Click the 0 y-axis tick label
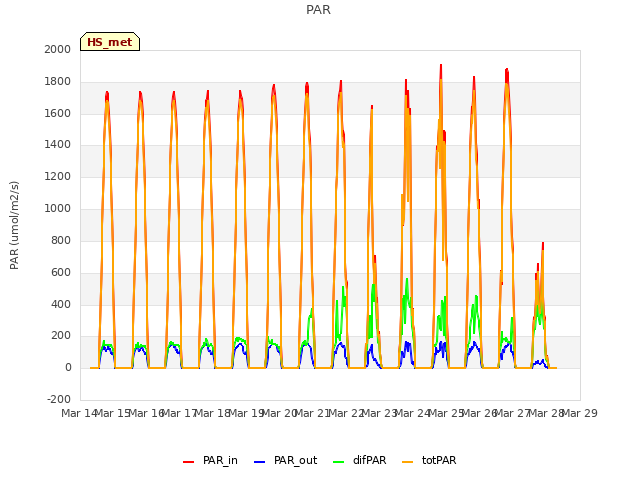The image size is (640, 480). point(68,368)
